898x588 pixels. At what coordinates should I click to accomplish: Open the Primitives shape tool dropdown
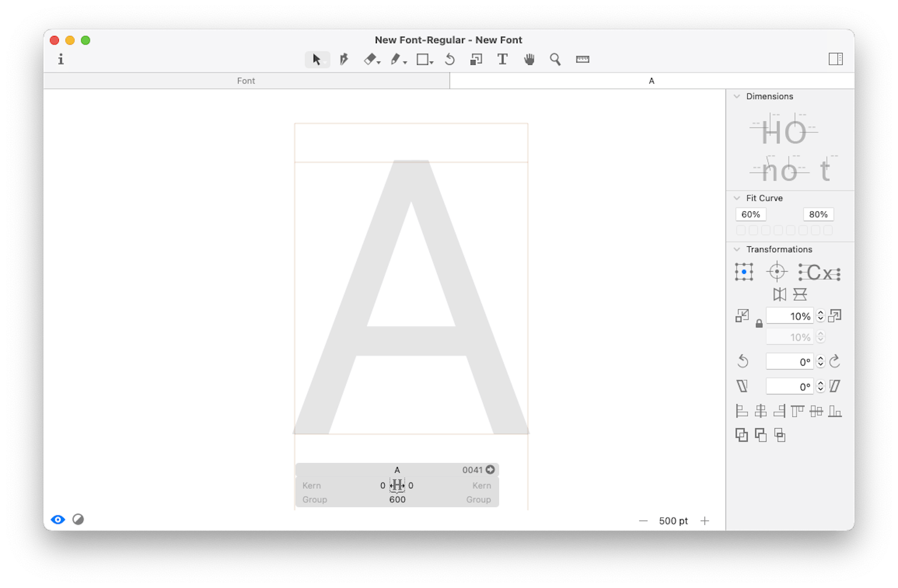(x=432, y=62)
